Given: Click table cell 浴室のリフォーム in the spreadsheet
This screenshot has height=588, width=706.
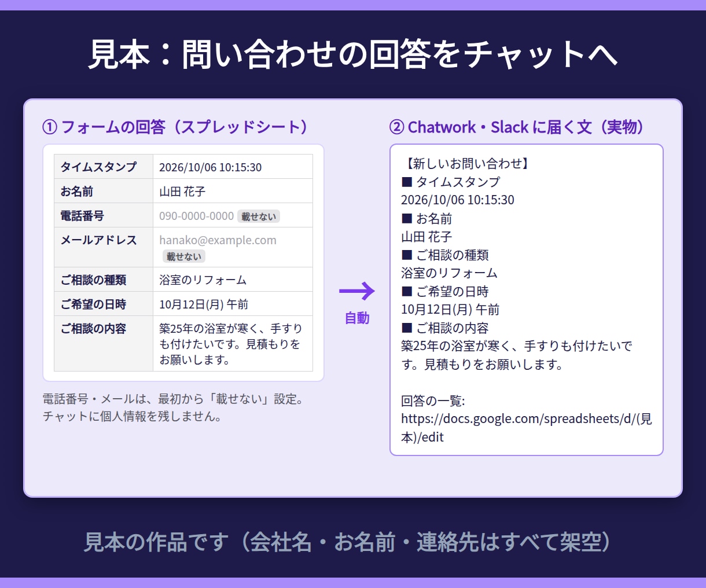Looking at the screenshot, I should point(203,280).
